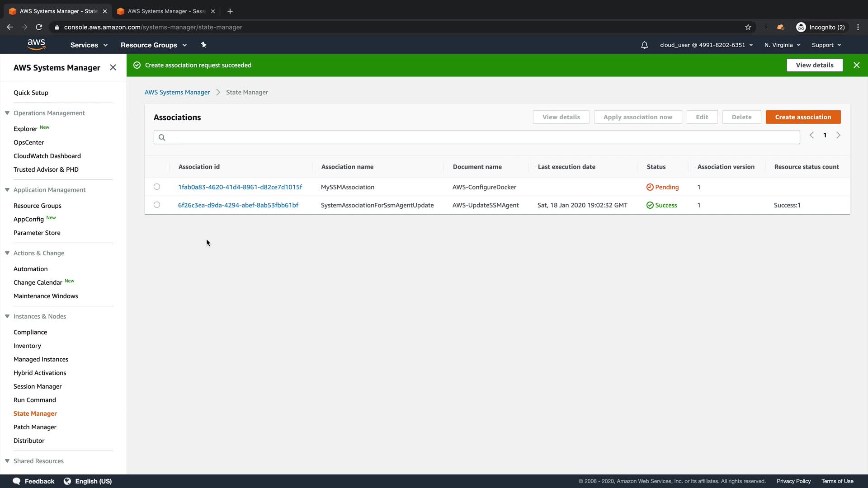
Task: Close the AWS Systems Manager sidebar
Action: coord(113,67)
